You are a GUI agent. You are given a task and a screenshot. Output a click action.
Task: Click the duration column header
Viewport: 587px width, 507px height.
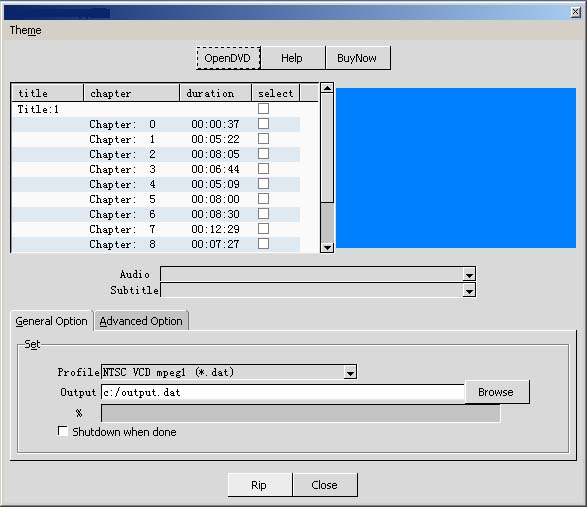click(x=215, y=93)
